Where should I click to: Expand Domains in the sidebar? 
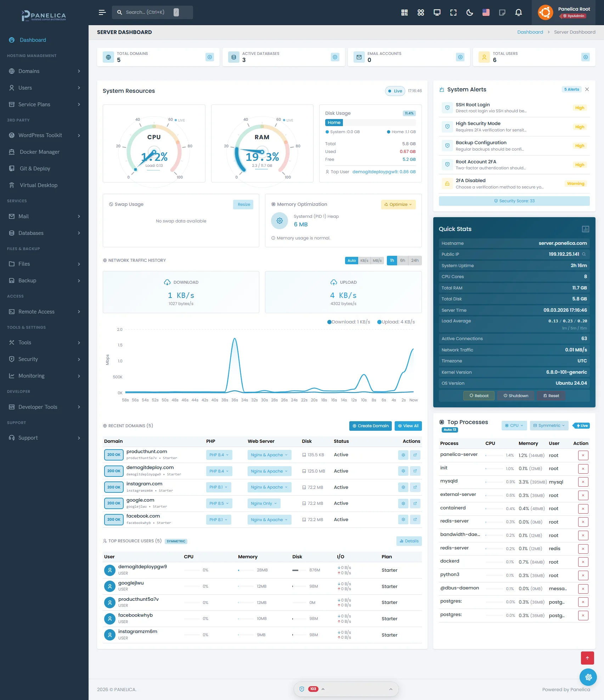44,71
